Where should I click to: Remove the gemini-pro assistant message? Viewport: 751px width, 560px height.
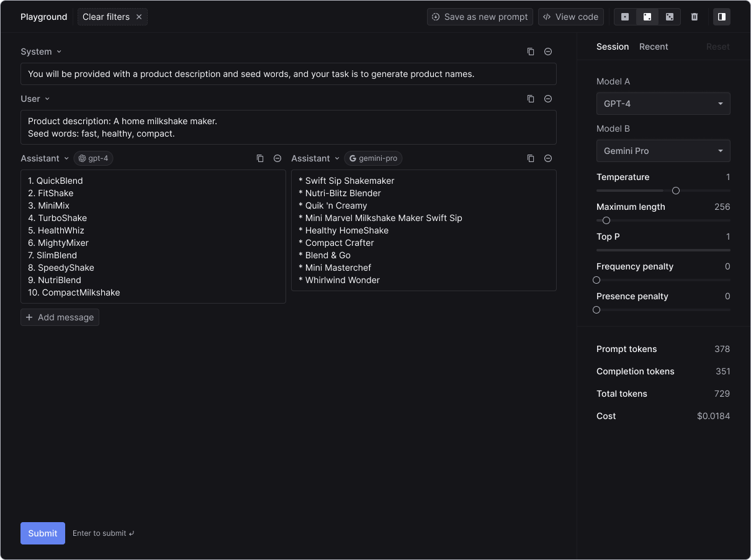click(548, 158)
